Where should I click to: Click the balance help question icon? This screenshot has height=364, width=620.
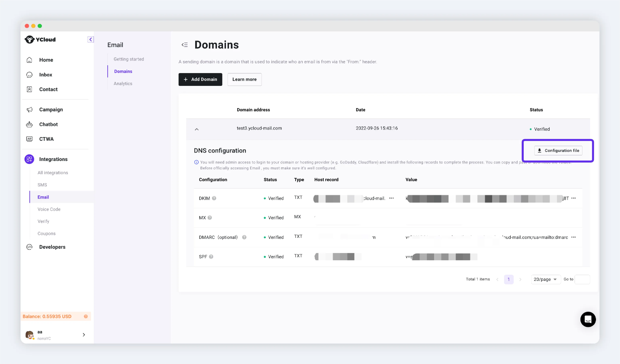tap(86, 316)
